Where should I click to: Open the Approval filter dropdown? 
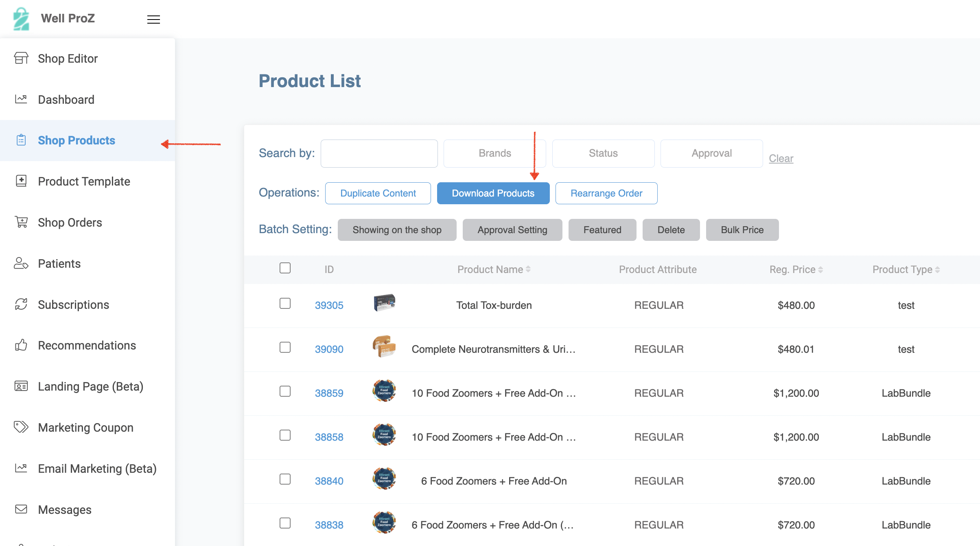click(x=711, y=153)
